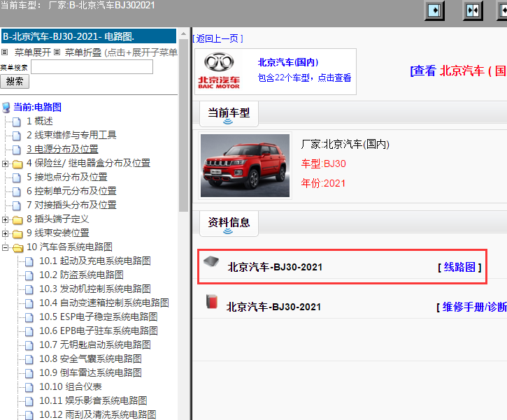507x420 pixels.
Task: Expand the 9 线束安装位置 node
Action: pyautogui.click(x=5, y=233)
